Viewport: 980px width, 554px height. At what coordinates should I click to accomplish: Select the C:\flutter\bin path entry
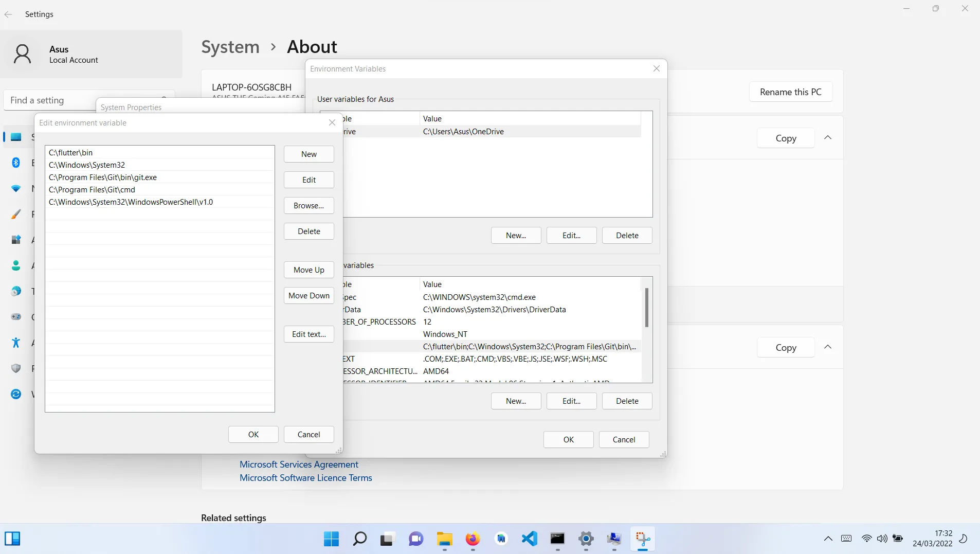[71, 153]
